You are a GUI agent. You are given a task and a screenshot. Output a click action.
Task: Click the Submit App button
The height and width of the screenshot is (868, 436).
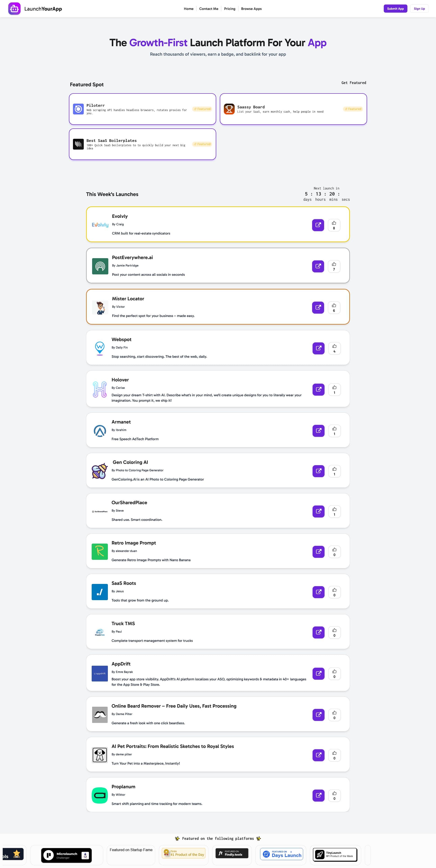click(395, 8)
